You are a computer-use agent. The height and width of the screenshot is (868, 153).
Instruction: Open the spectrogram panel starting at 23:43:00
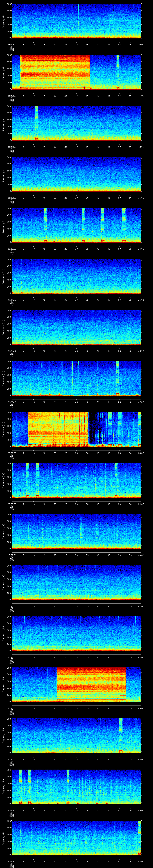pos(77,736)
